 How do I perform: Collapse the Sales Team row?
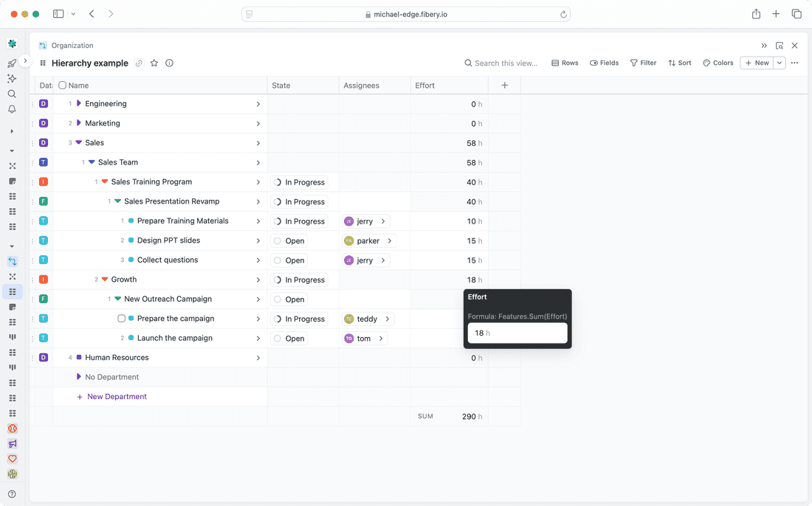tap(92, 162)
